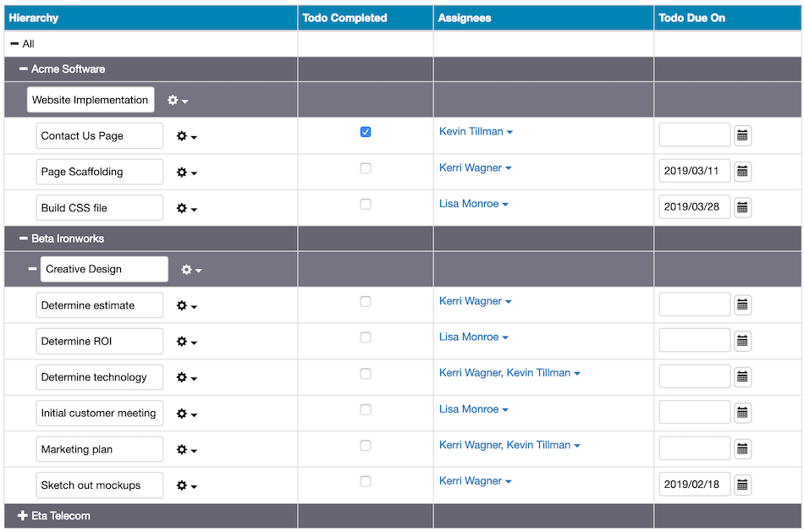Open gear menu for Determine ROI
This screenshot has height=532, width=804.
pyautogui.click(x=186, y=342)
